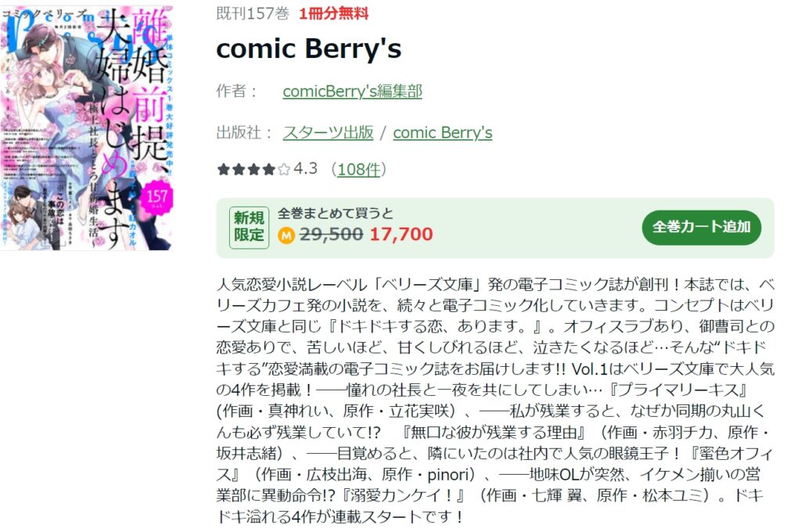
Task: Click the 1冊分無料 free label
Action: pos(333,13)
